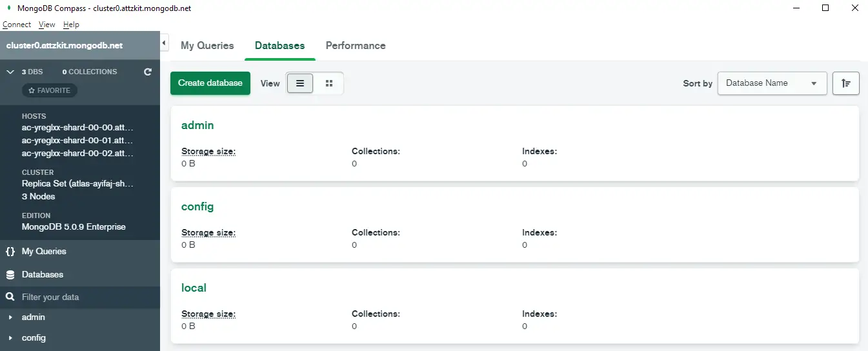Click Storage size label in the config card

[x=208, y=233]
